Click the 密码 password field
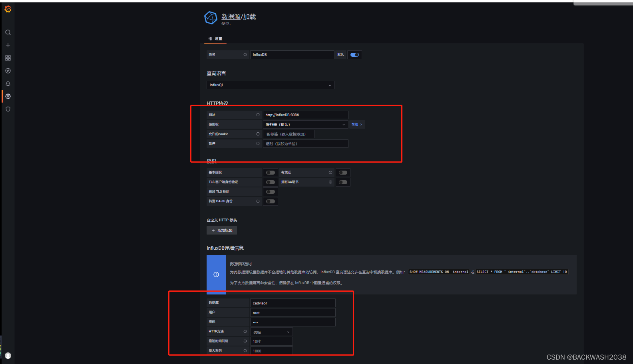The width and height of the screenshot is (633, 364). 293,322
